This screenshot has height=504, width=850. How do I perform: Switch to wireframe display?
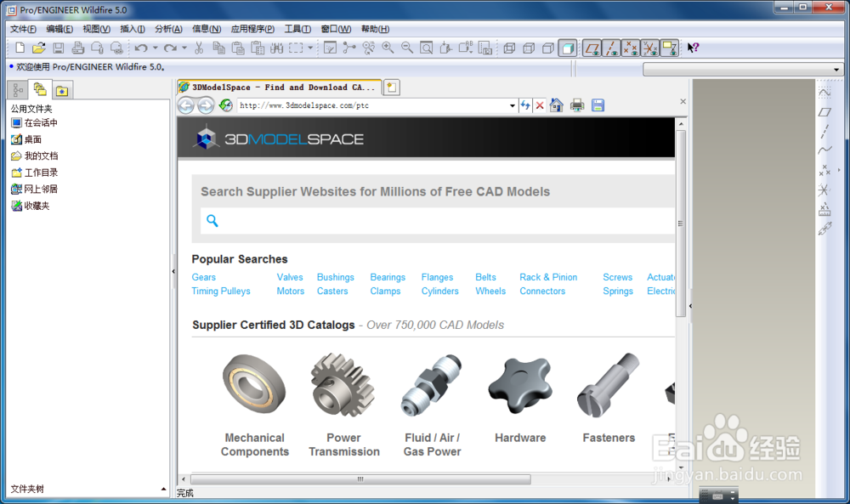(509, 48)
